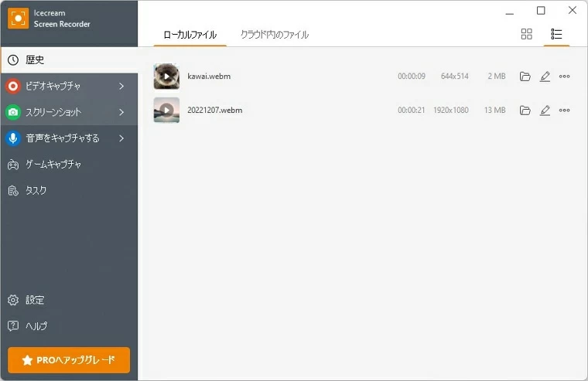
Task: Switch to list view layout
Action: [556, 34]
